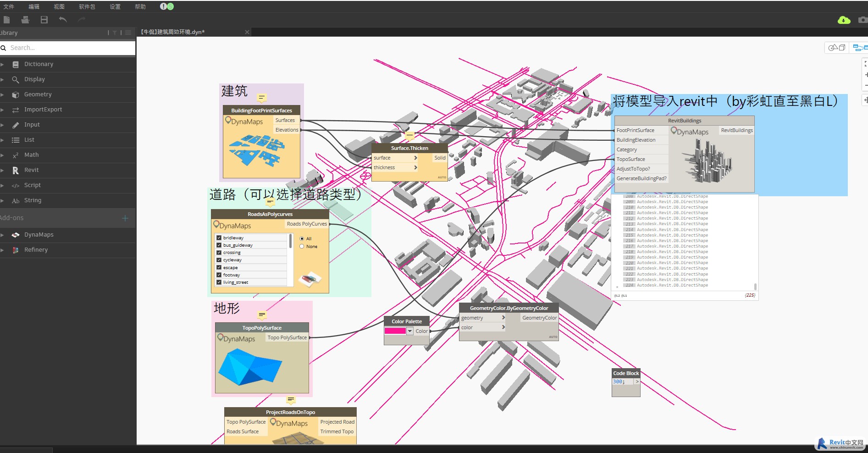The width and height of the screenshot is (868, 453).
Task: Toggle the bridleway road checkbox
Action: [219, 238]
